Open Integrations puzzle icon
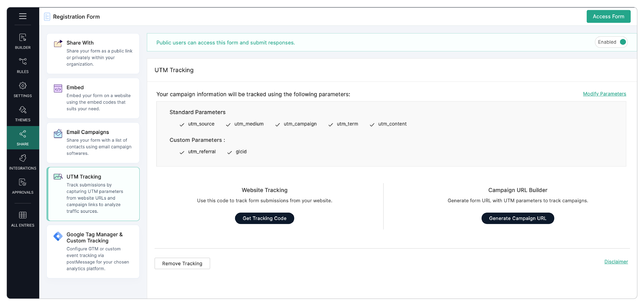The height and width of the screenshot is (306, 644). pyautogui.click(x=23, y=158)
